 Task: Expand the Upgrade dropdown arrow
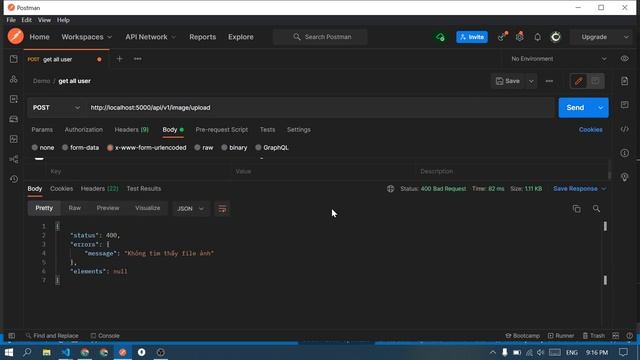pyautogui.click(x=626, y=37)
